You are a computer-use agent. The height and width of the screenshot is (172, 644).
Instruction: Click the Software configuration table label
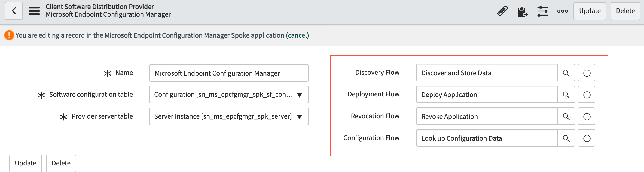91,94
